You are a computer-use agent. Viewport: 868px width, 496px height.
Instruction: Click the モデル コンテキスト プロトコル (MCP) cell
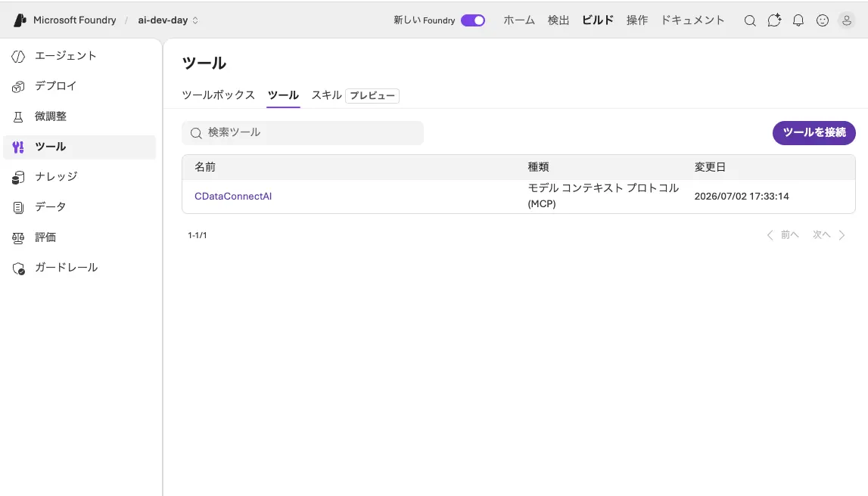tap(603, 196)
